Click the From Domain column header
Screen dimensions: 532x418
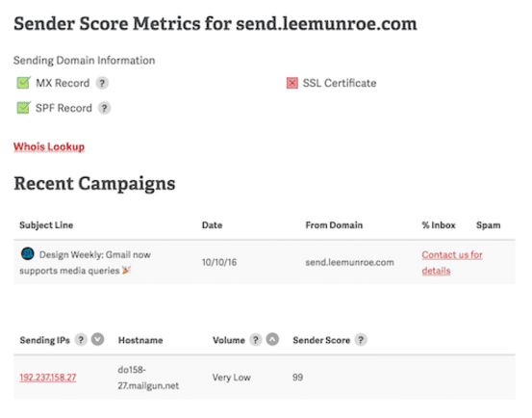pyautogui.click(x=334, y=225)
